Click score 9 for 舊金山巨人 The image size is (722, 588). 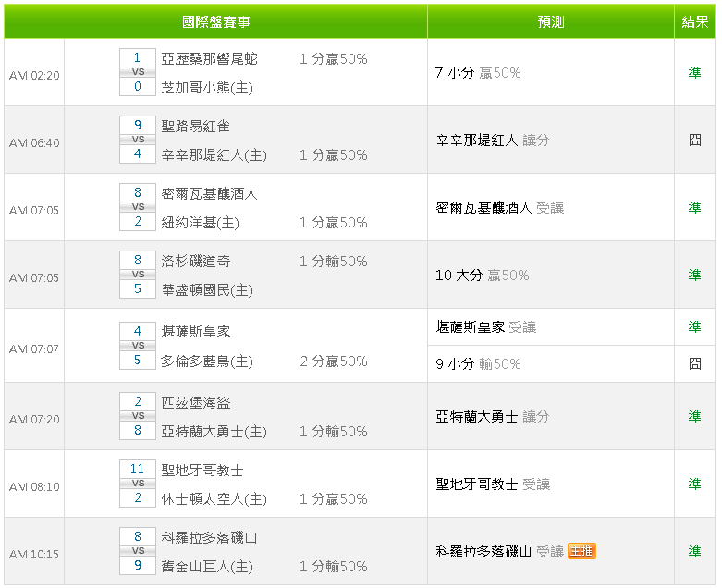(x=137, y=565)
